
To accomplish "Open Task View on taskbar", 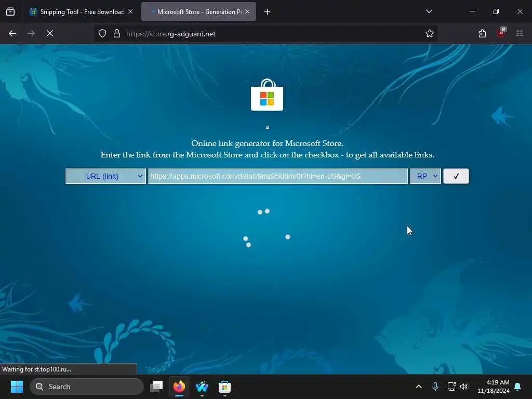I will 156,387.
